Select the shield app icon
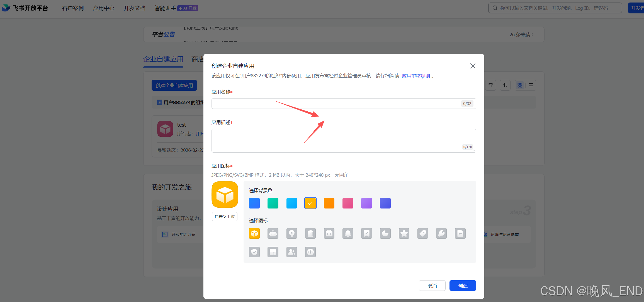 click(x=254, y=252)
